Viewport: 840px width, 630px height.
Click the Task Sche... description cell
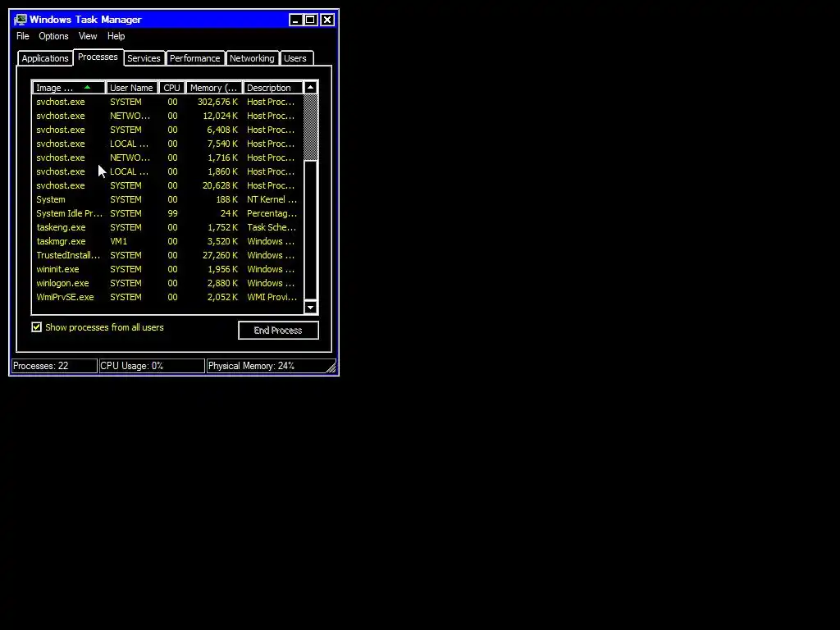pyautogui.click(x=272, y=227)
